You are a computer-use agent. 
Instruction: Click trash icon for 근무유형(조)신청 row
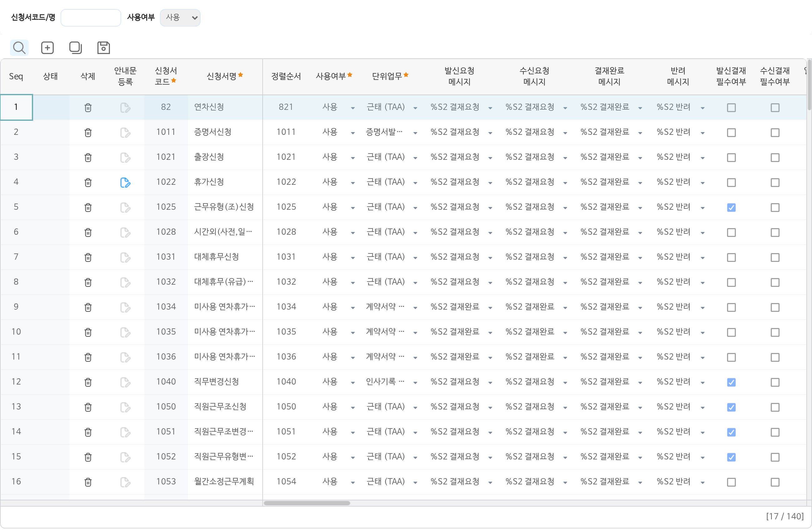click(x=88, y=207)
